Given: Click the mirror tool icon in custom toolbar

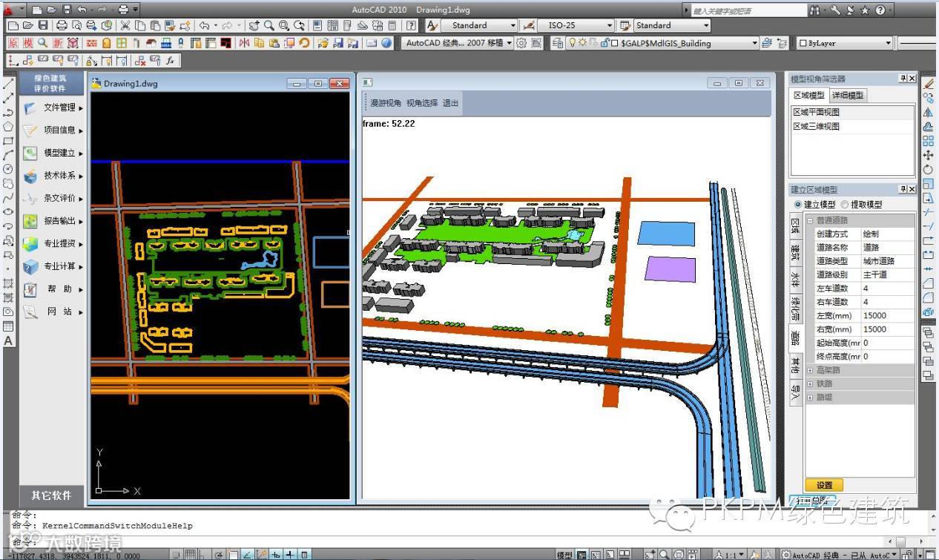Looking at the screenshot, I should coord(243,43).
